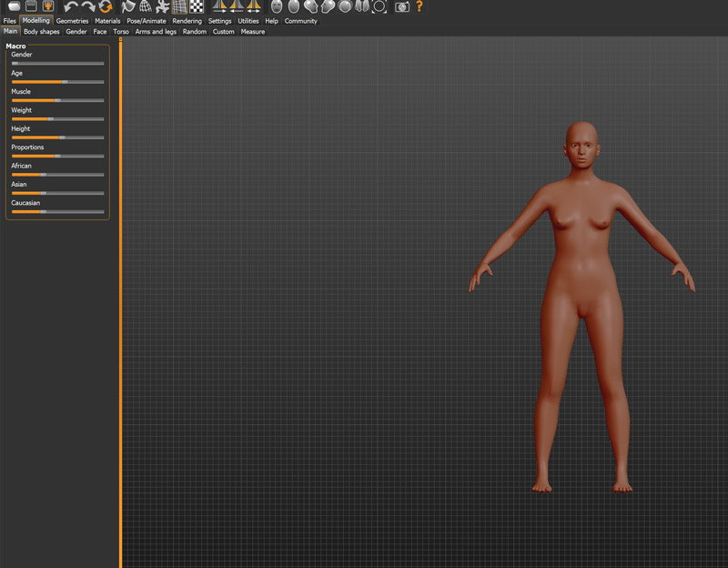Switch to front face camera view

(x=277, y=6)
